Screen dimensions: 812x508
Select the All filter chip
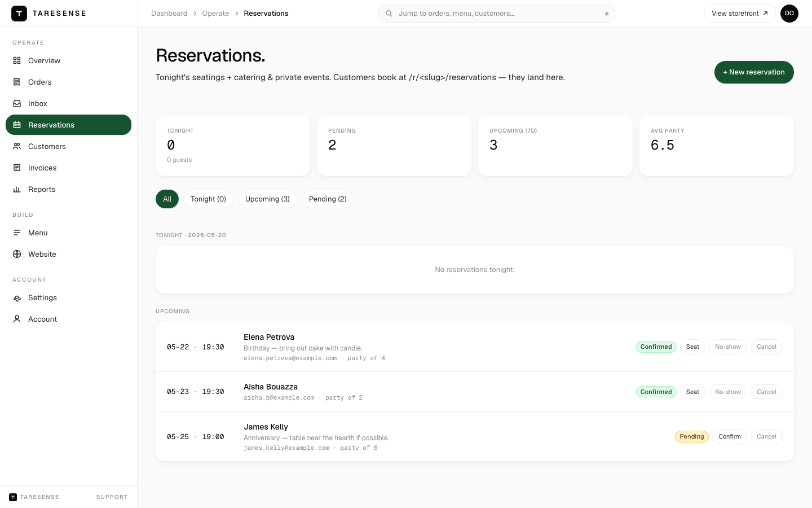click(167, 199)
